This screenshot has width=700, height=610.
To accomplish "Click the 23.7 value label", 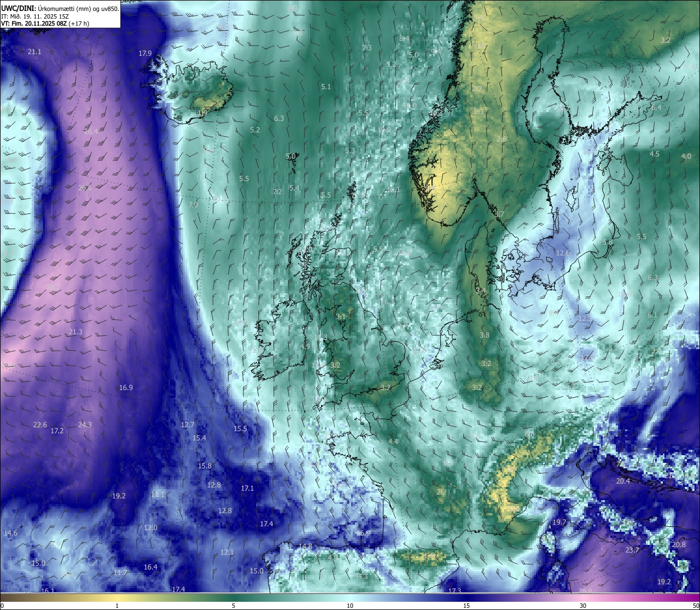I will (632, 550).
